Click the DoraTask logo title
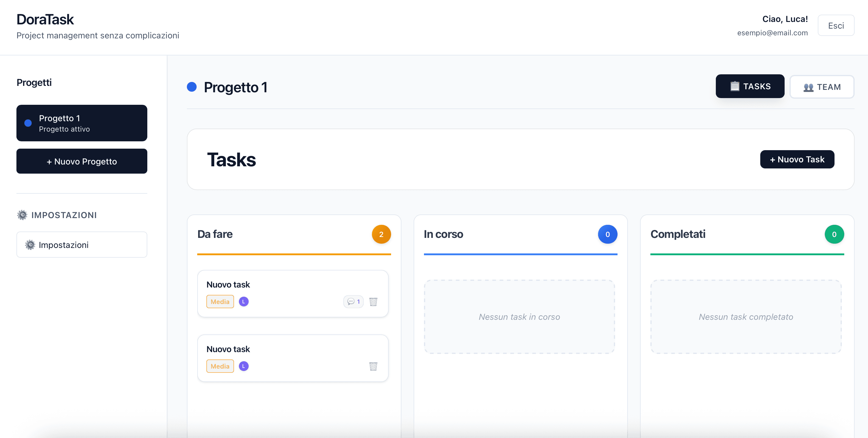This screenshot has width=868, height=438. point(45,19)
